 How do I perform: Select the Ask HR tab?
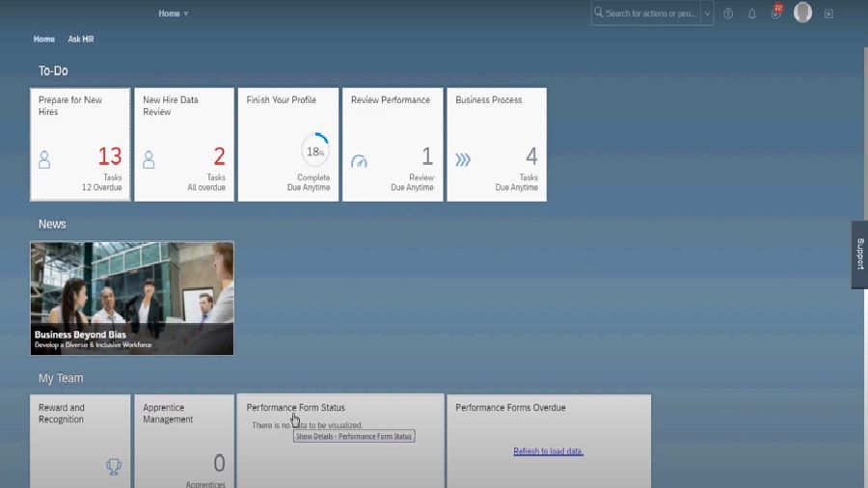[x=81, y=40]
